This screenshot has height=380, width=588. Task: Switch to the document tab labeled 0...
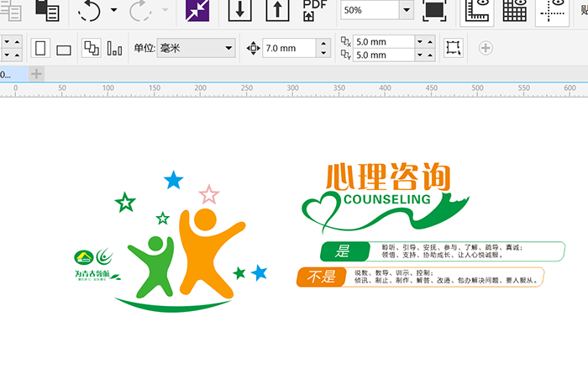coord(13,74)
